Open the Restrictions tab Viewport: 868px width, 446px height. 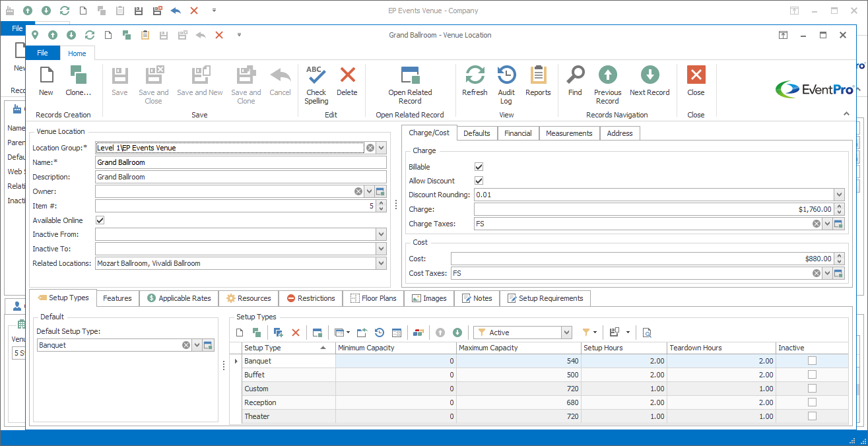pos(310,298)
